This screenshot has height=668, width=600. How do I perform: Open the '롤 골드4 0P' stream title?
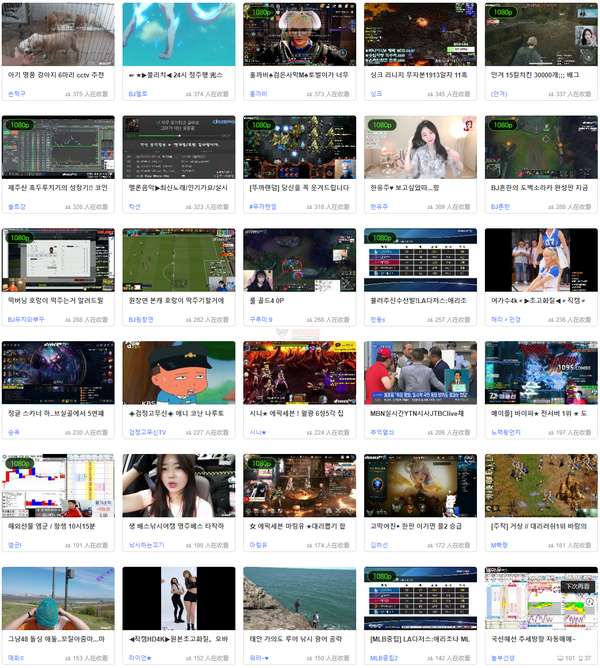tap(267, 301)
